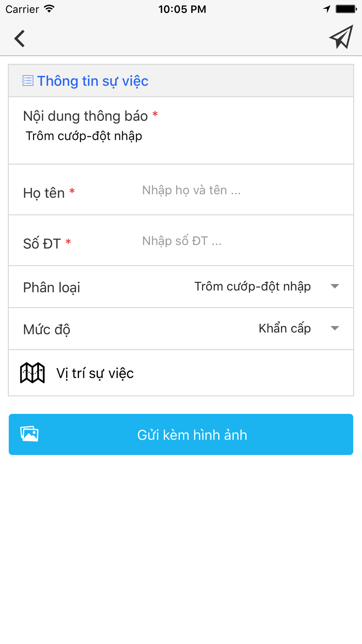This screenshot has height=644, width=362.
Task: Change the Khẩn cấp urgency value
Action: (285, 329)
